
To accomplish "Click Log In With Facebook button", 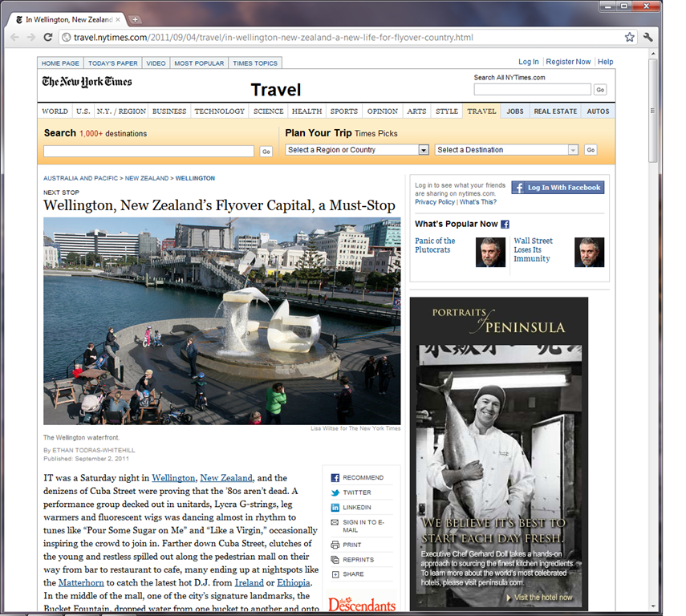I will (x=558, y=188).
